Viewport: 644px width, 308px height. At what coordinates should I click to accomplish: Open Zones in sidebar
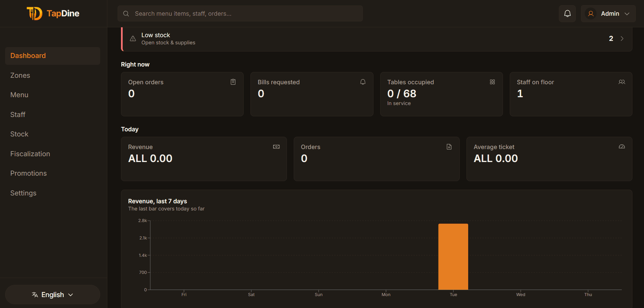coord(52,75)
